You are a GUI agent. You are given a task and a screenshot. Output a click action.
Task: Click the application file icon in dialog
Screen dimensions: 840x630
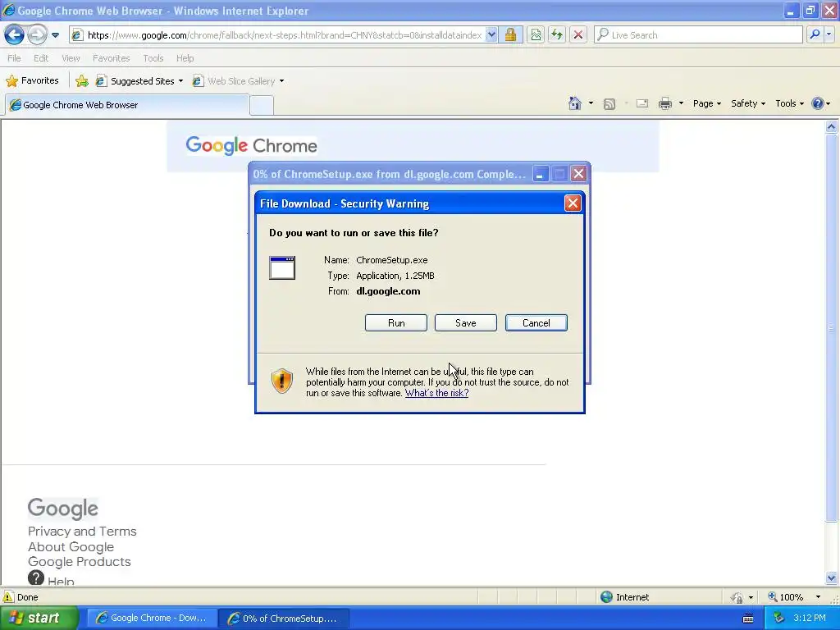[282, 268]
